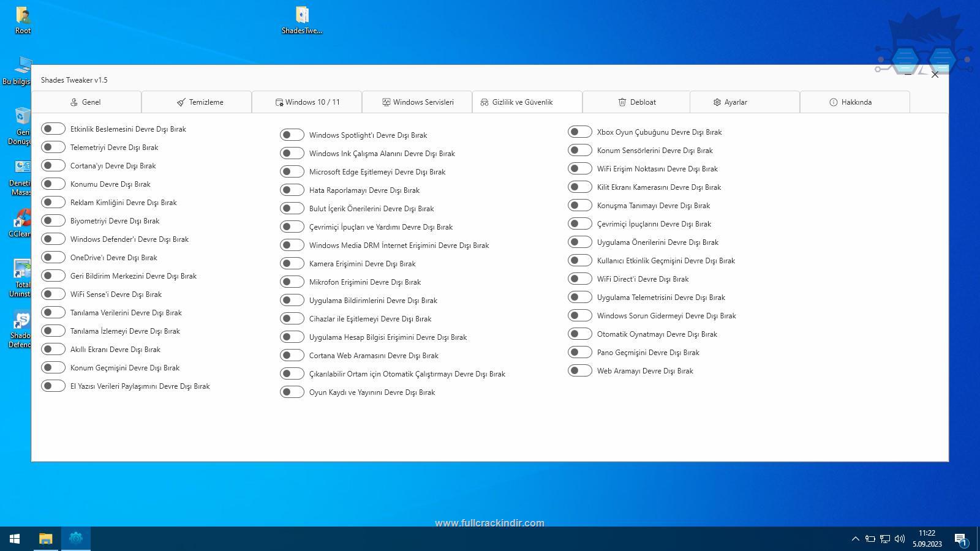This screenshot has width=980, height=551.
Task: Toggle Konuşma Tanımayı Devre Dışı Bırak
Action: (x=580, y=205)
